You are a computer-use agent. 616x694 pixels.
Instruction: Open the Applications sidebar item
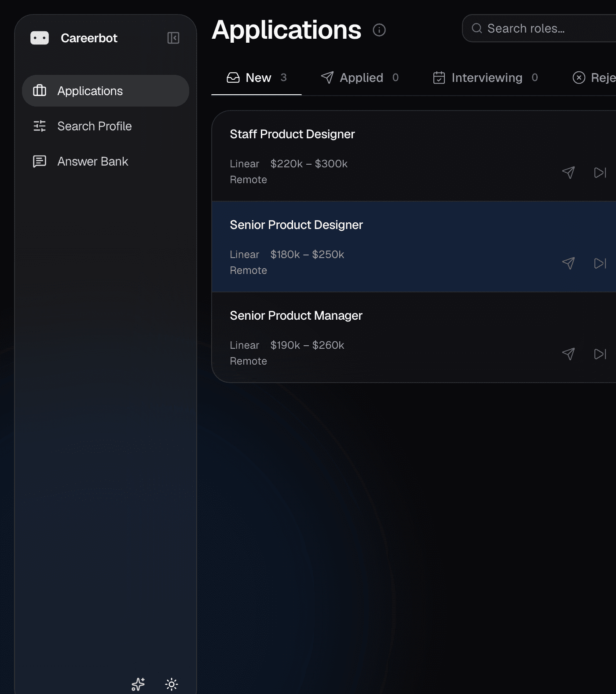click(106, 91)
